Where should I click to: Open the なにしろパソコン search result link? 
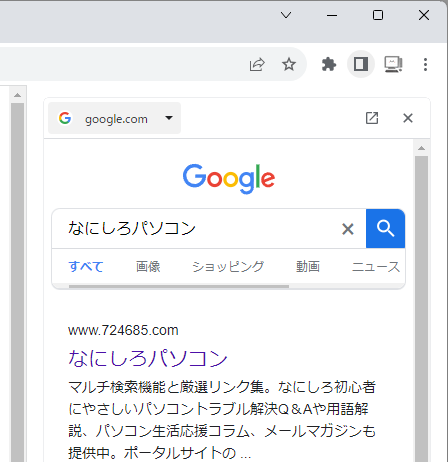[148, 359]
